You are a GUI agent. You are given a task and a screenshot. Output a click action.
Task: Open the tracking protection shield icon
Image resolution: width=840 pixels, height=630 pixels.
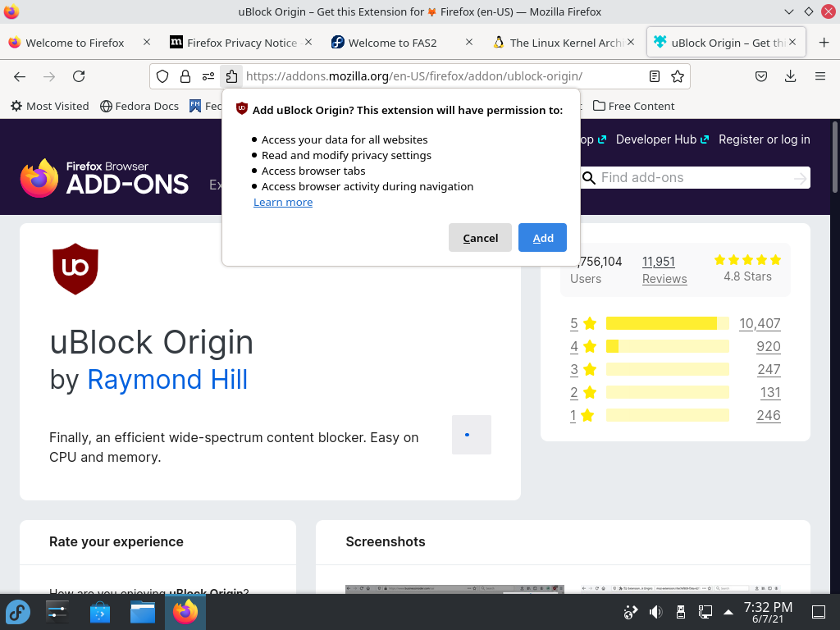click(x=162, y=76)
